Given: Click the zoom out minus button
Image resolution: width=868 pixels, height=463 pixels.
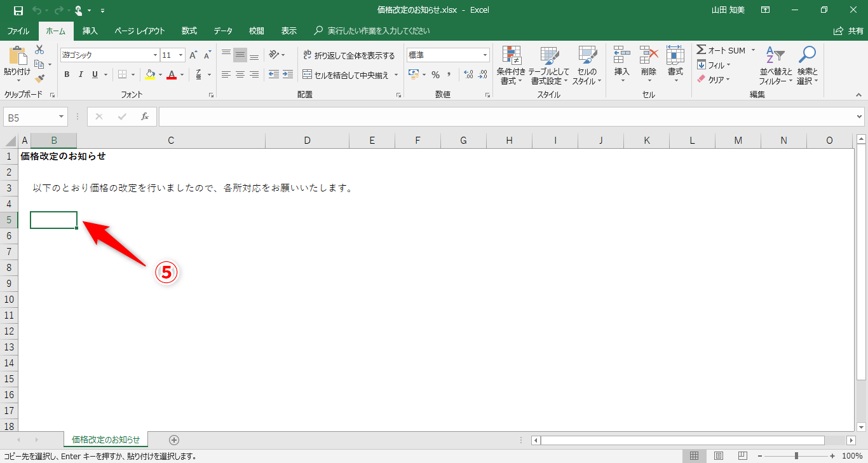Looking at the screenshot, I should [760, 456].
